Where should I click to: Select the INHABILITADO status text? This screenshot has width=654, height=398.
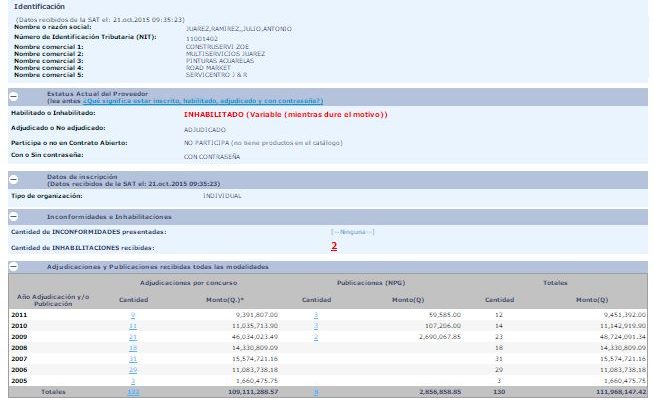286,114
